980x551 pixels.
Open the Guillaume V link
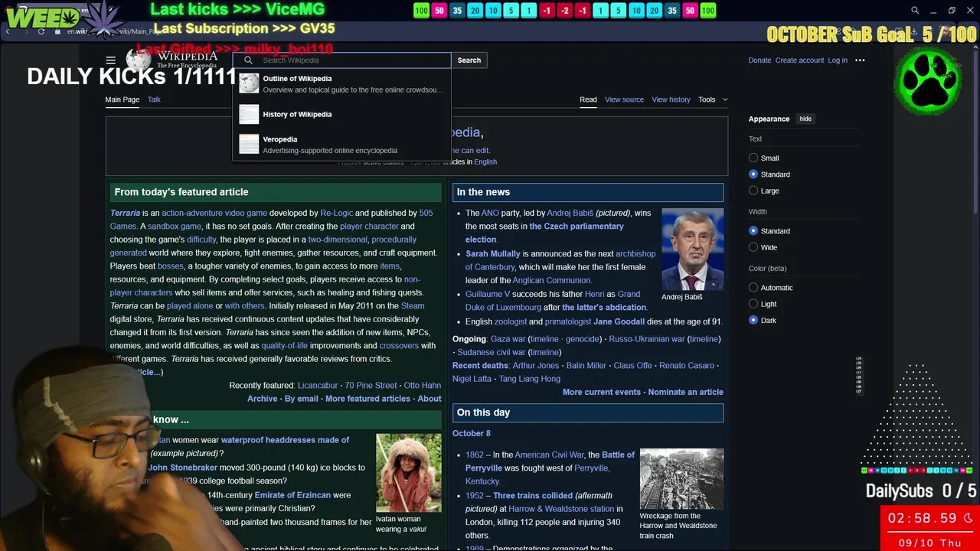(x=488, y=294)
